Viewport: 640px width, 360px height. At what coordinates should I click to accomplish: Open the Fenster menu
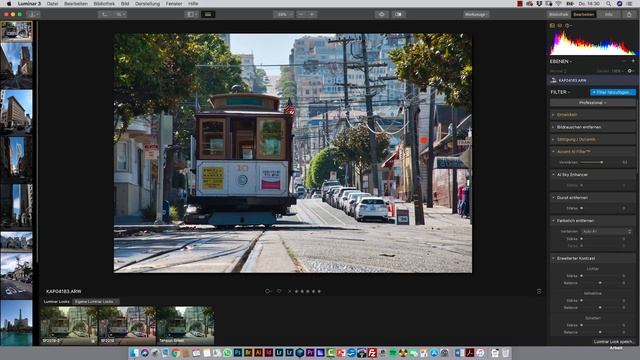click(174, 4)
